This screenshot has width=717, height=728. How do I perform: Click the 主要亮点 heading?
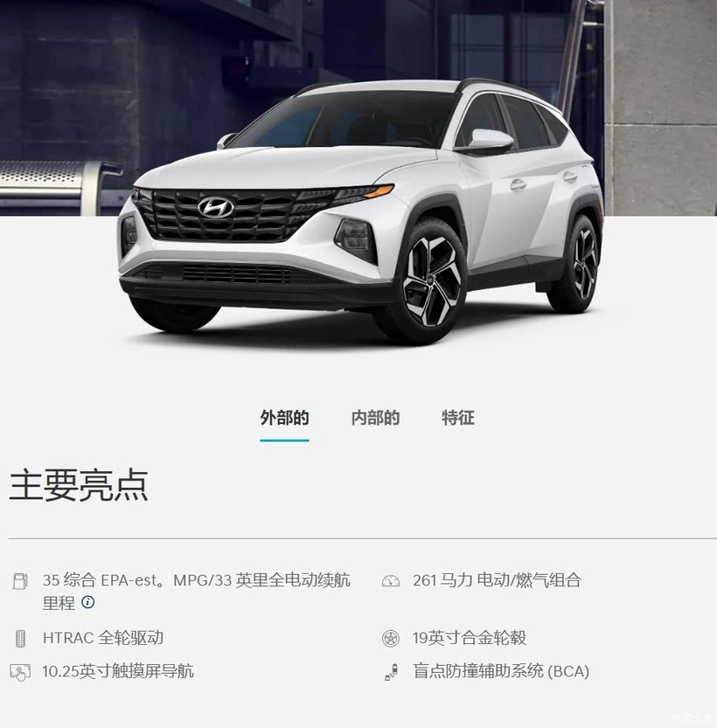tap(79, 485)
